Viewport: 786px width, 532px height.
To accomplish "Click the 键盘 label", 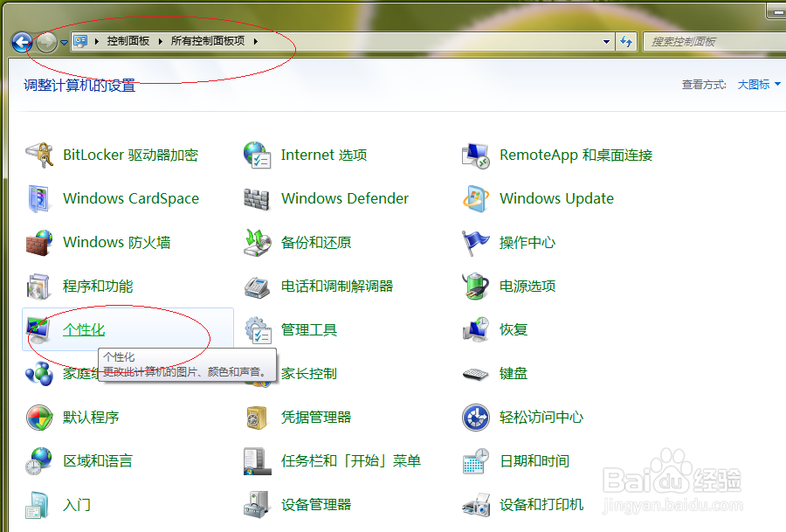I will [514, 374].
